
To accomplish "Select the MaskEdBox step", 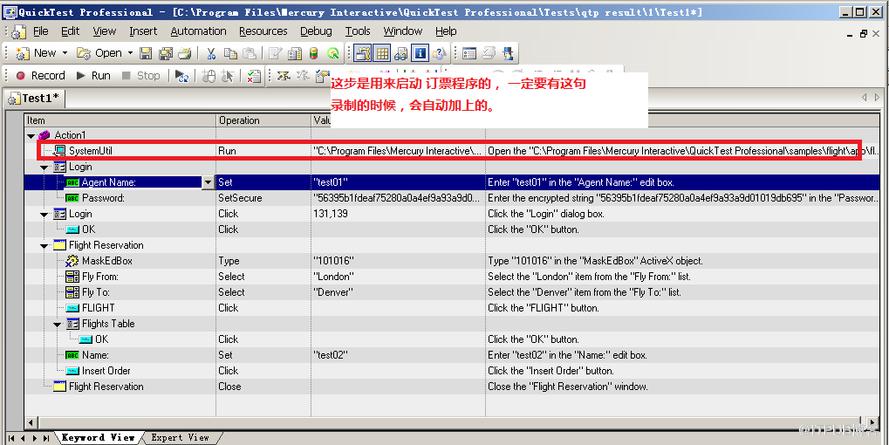I will (451, 261).
